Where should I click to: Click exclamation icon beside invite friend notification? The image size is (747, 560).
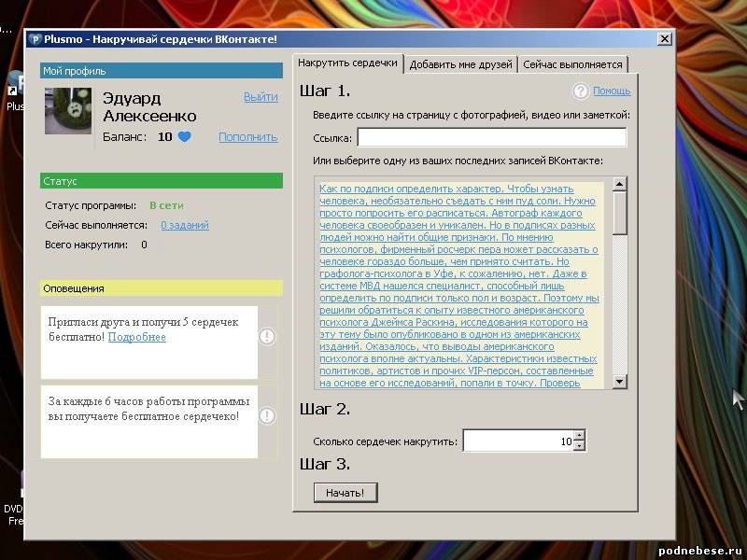coord(267,336)
